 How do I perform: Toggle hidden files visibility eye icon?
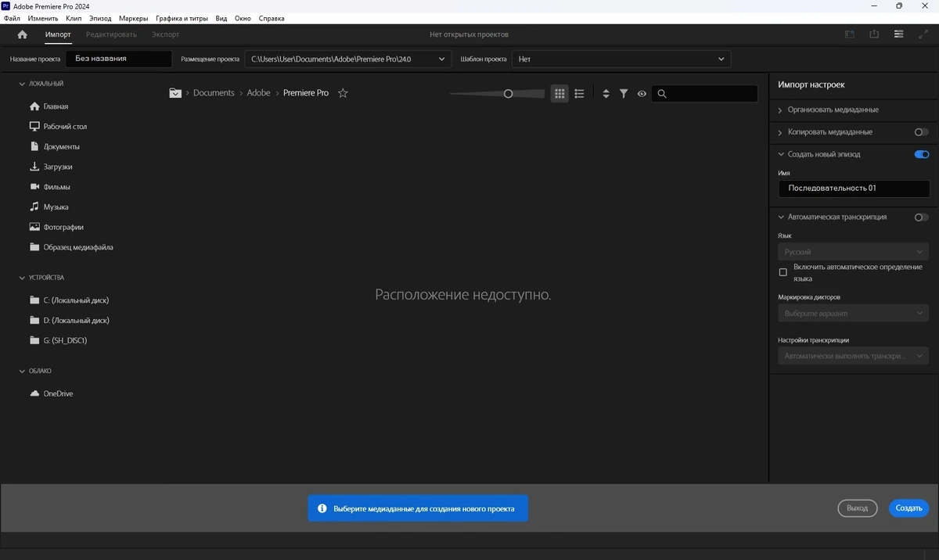pos(642,94)
